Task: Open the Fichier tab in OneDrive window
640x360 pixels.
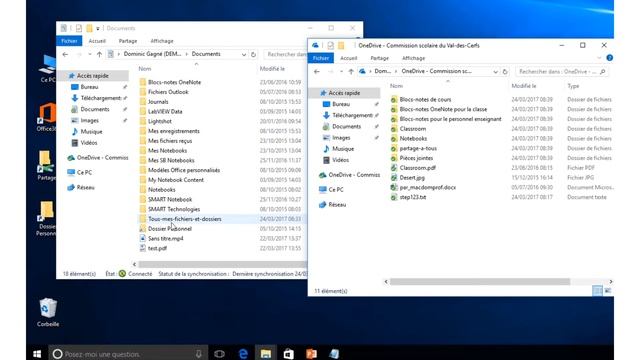Action: pyautogui.click(x=321, y=58)
